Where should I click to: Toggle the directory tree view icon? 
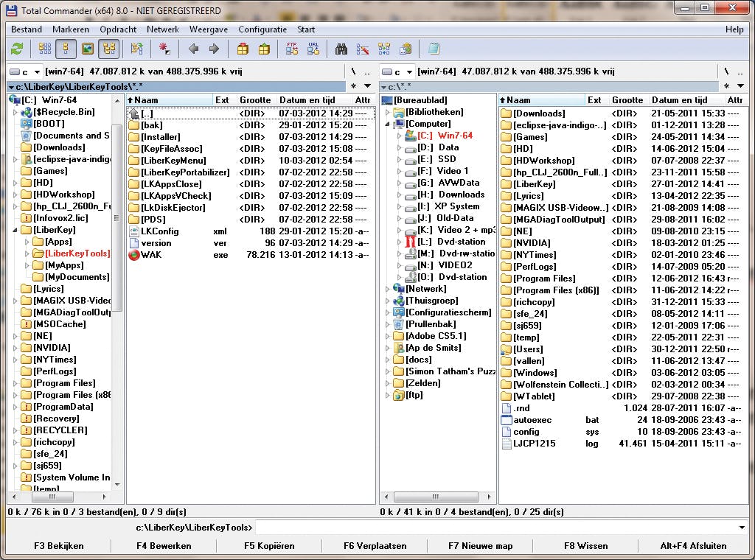(x=109, y=49)
